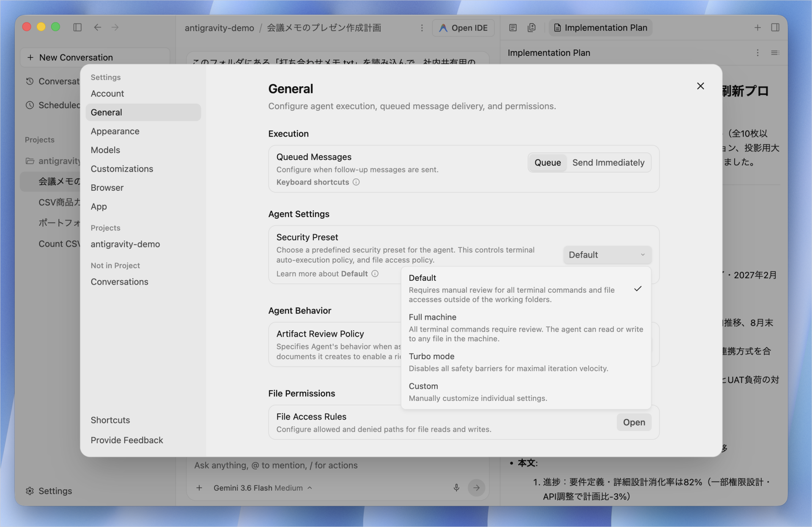Show Keyboard shortcuts info icon
The image size is (812, 527).
356,182
